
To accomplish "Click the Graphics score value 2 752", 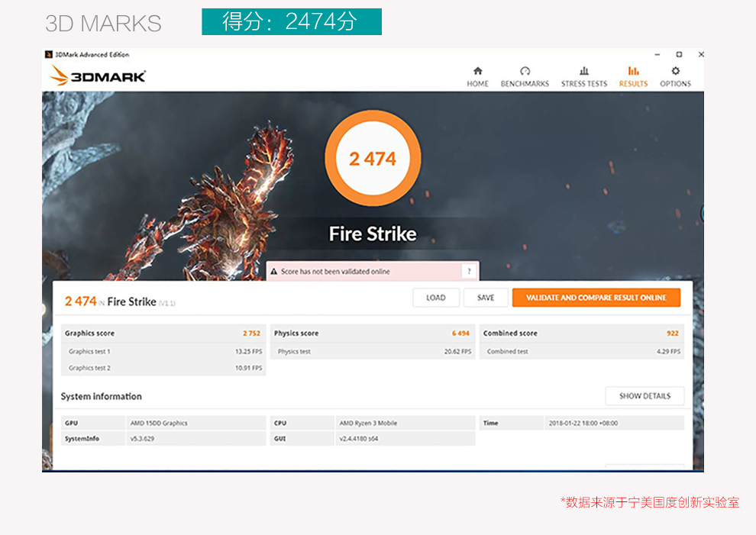I will tap(251, 333).
